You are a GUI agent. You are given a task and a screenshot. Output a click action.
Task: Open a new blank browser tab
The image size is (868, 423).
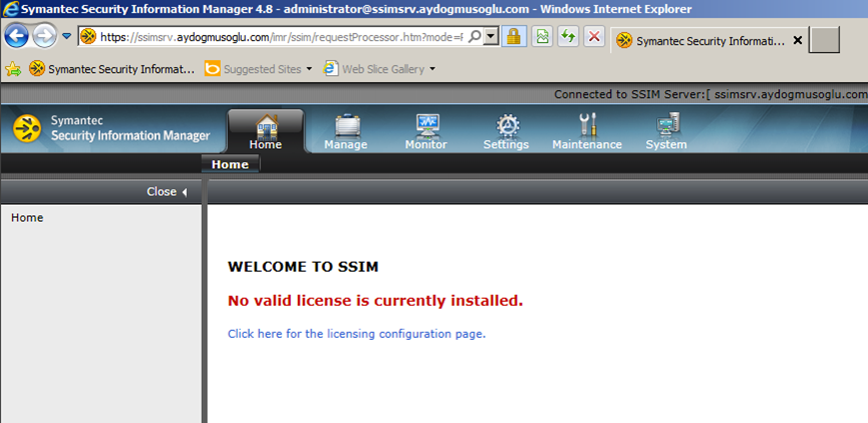tap(824, 40)
